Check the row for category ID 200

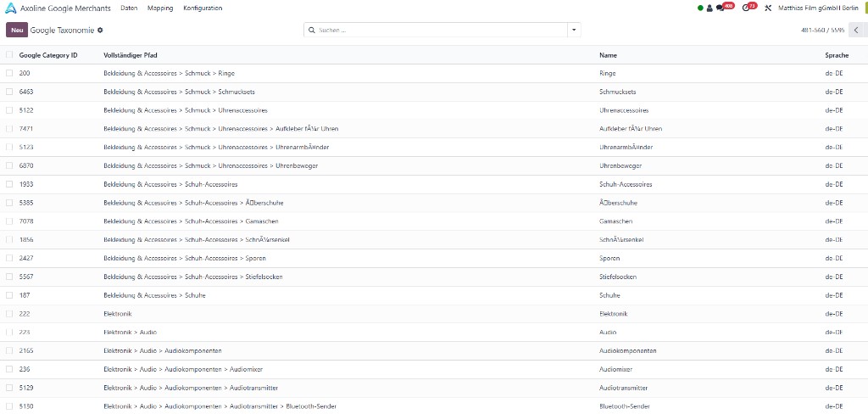9,73
